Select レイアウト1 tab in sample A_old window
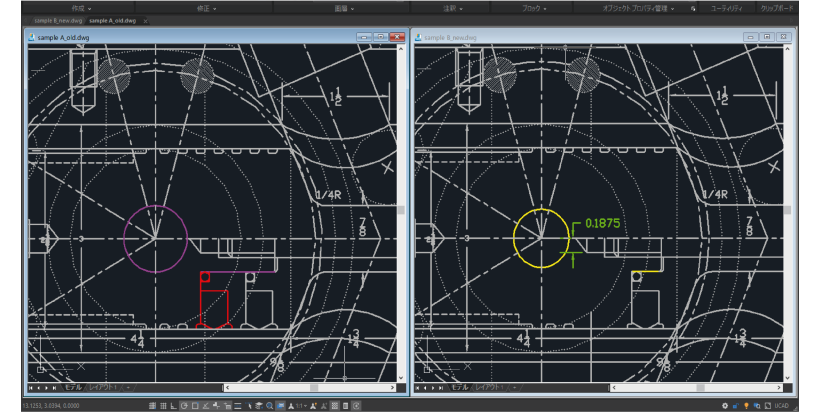 coord(103,387)
